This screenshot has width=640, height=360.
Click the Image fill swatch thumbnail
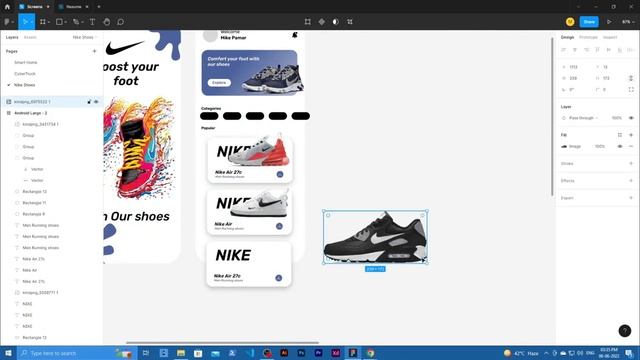coord(564,147)
